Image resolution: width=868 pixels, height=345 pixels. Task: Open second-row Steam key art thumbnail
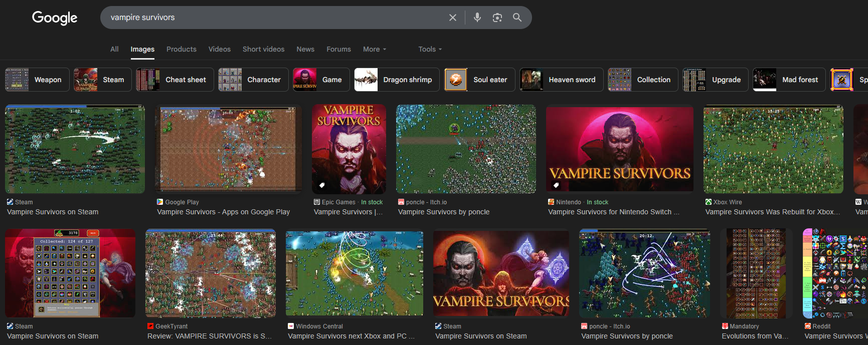[501, 273]
